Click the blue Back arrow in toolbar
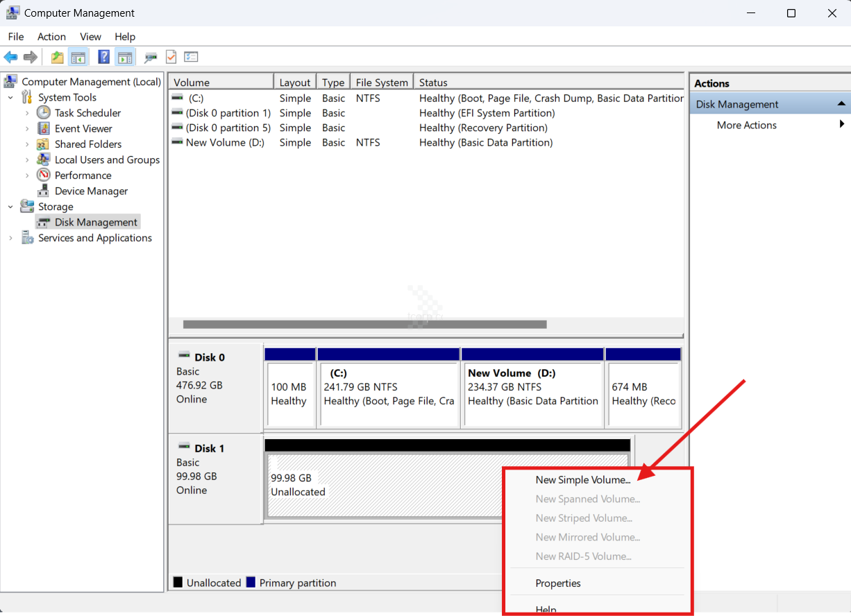 pyautogui.click(x=10, y=58)
